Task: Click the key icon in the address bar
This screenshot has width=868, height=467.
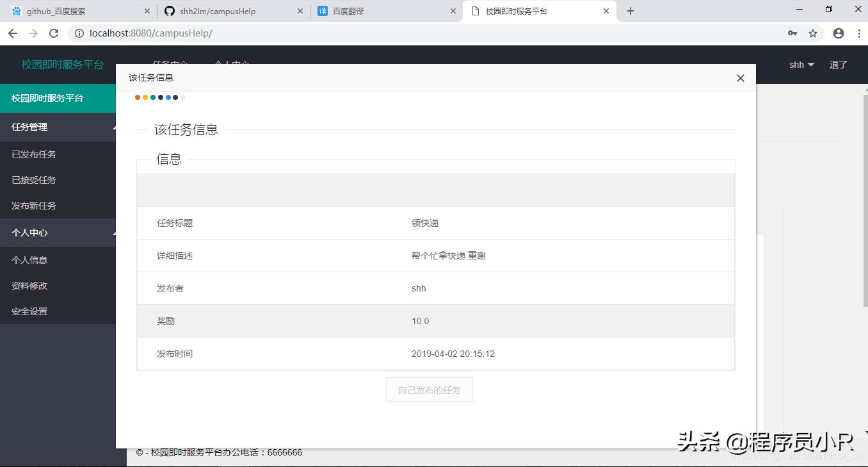Action: point(792,33)
